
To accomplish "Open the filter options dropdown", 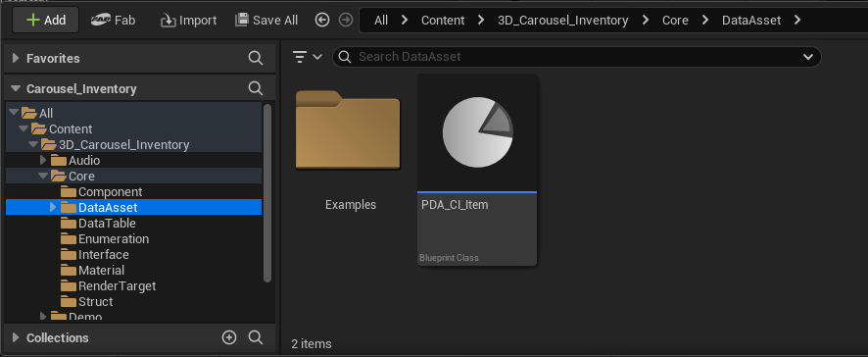I will [x=308, y=57].
